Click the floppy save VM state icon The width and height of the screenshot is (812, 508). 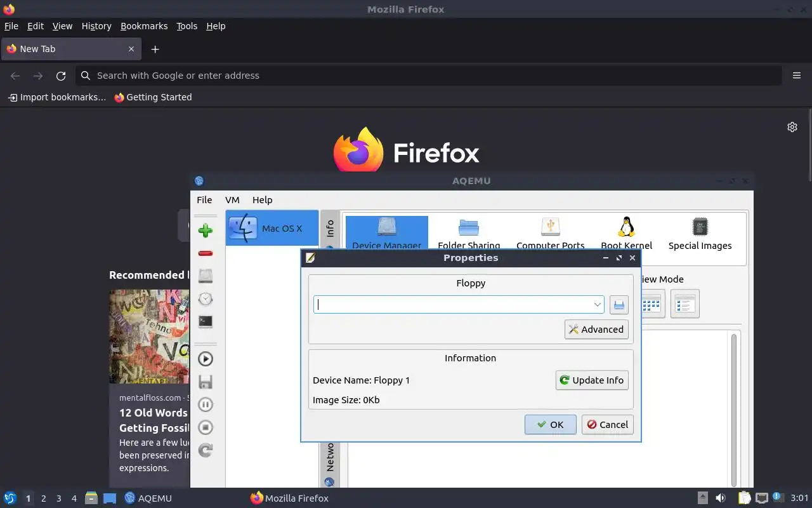coord(205,382)
